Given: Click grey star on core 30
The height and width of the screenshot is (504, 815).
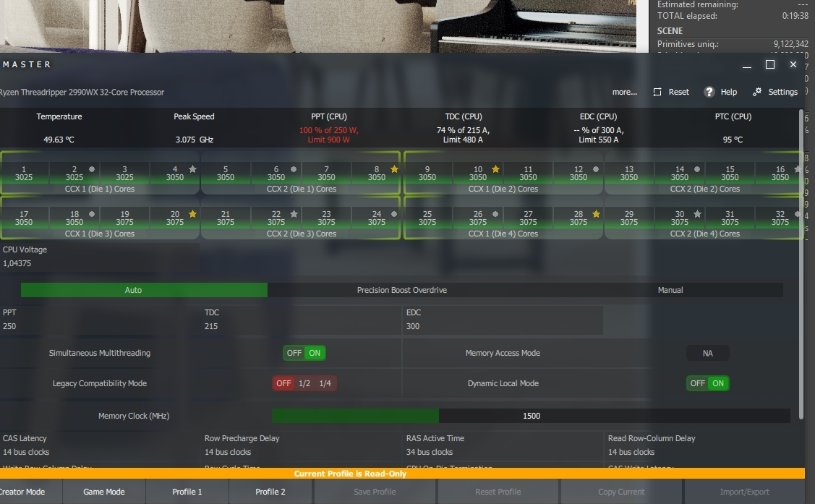Looking at the screenshot, I should click(x=697, y=213).
